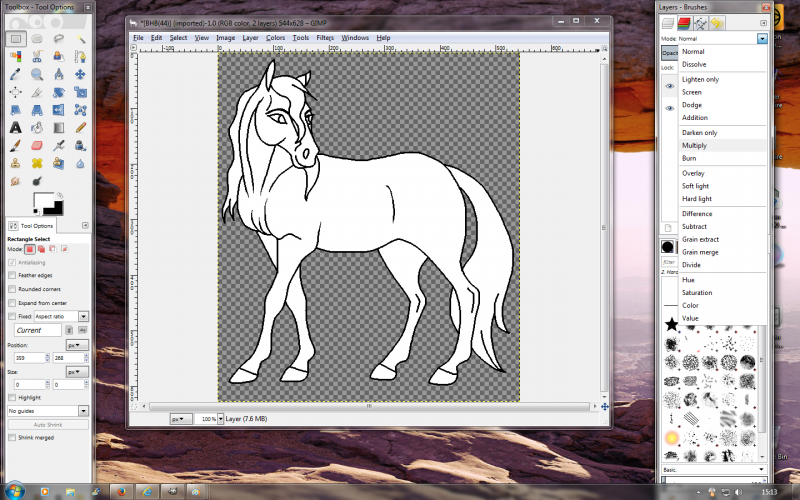Enable Expand from center checkbox
Screen dimensions: 800x500
point(12,303)
